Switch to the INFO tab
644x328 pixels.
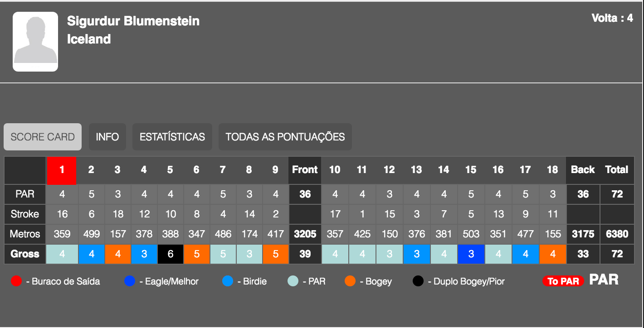[107, 137]
